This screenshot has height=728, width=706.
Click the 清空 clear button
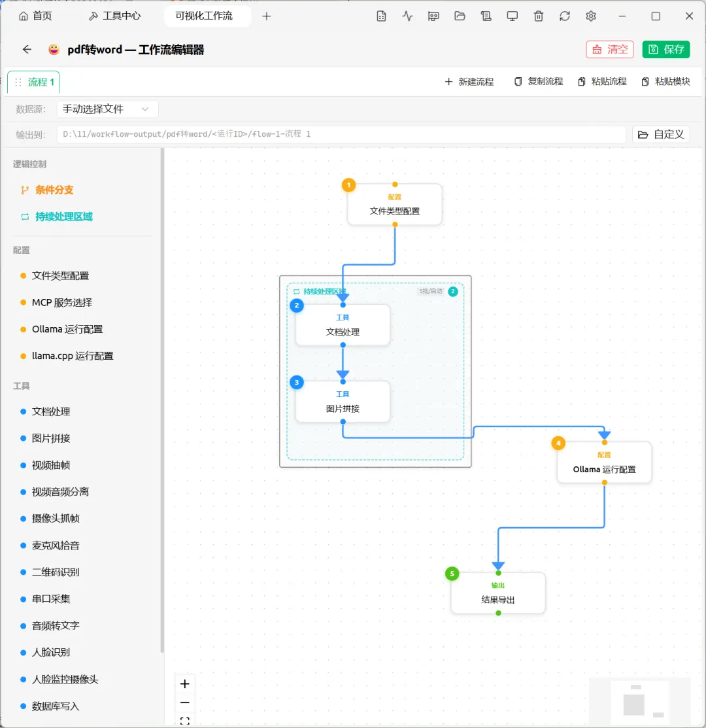click(610, 49)
